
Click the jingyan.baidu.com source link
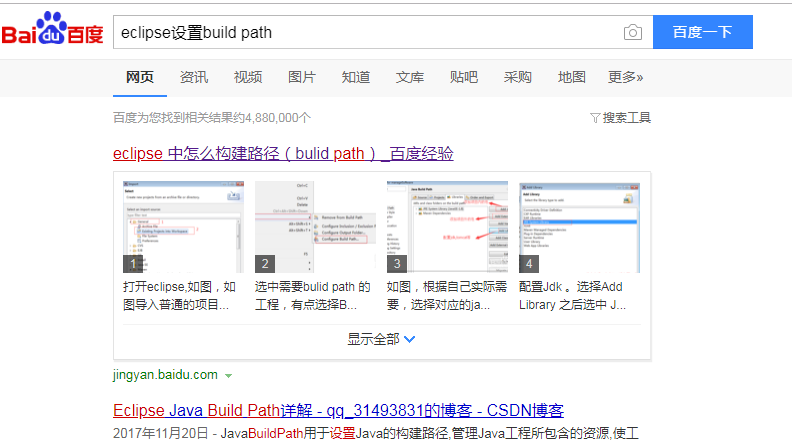[x=165, y=375]
